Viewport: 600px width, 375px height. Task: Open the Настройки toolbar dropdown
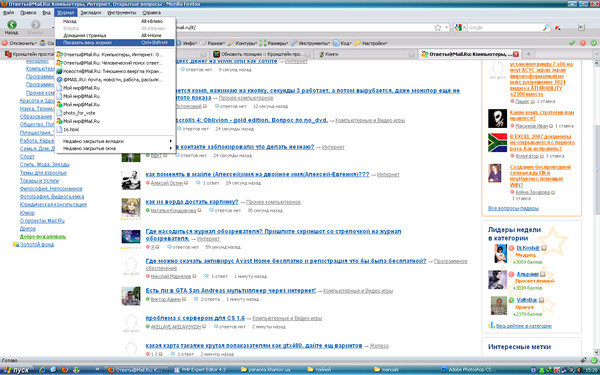pos(371,43)
